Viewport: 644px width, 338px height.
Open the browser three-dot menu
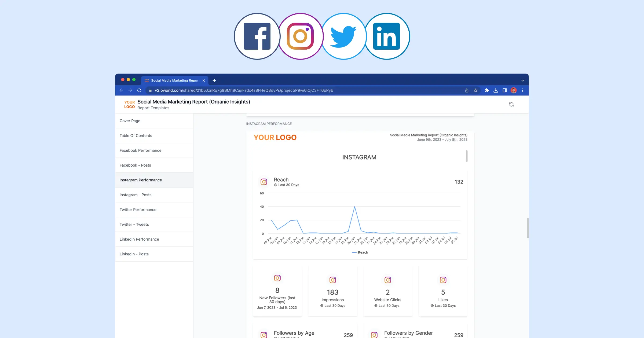pos(522,90)
